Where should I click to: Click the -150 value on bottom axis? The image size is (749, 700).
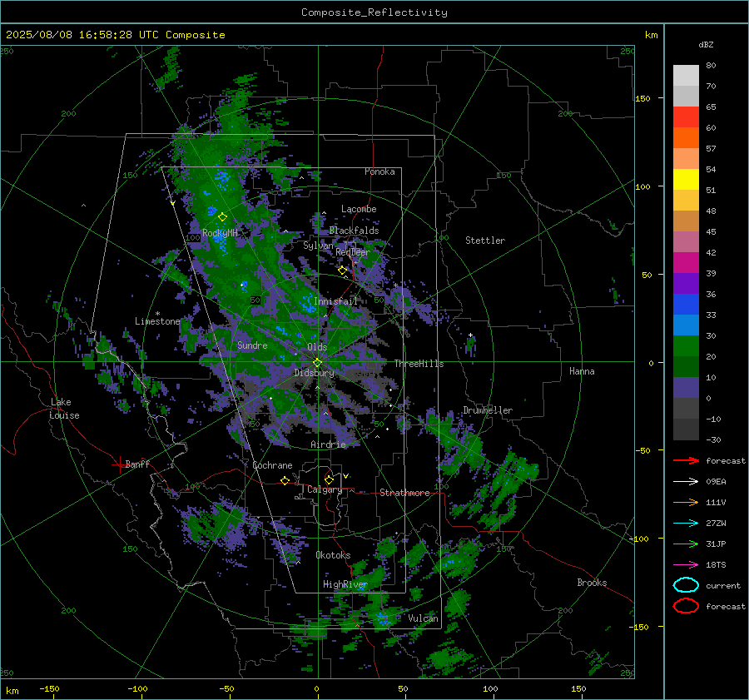(x=49, y=688)
